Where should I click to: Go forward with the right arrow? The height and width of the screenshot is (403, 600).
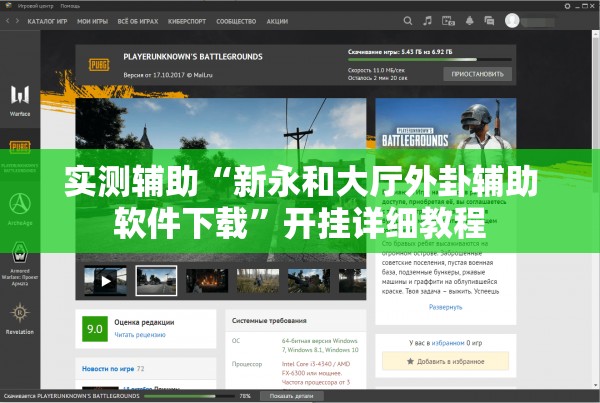click(x=17, y=21)
